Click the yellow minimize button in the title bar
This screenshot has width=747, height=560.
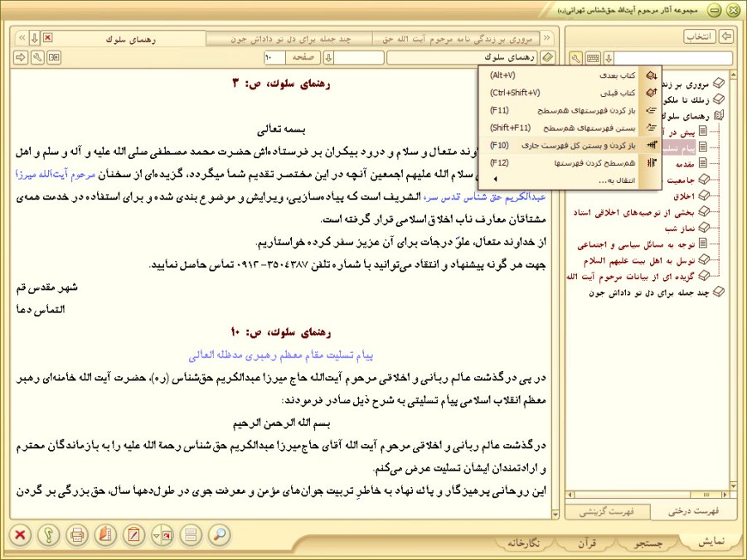click(x=714, y=11)
